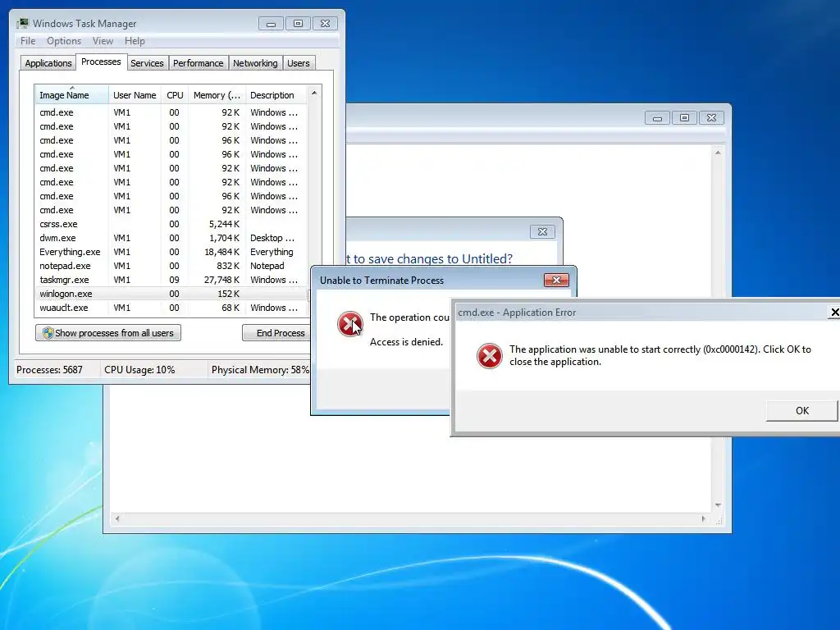
Task: Switch to the Applications tab
Action: point(48,63)
